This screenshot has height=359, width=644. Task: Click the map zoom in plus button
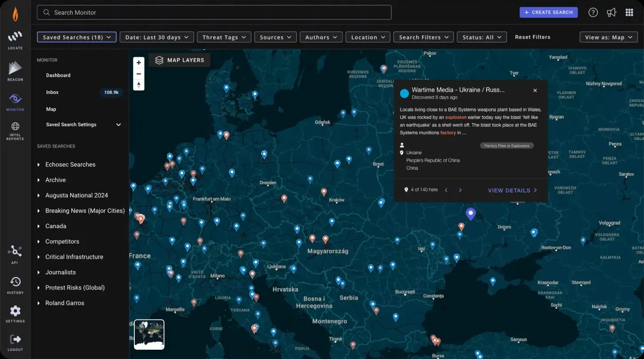(x=139, y=62)
